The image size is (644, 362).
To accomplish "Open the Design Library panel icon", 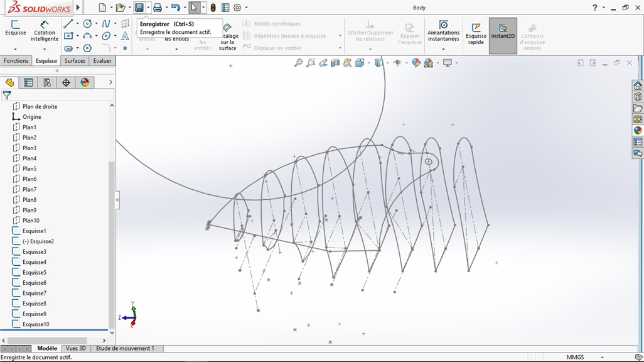I will tap(638, 97).
